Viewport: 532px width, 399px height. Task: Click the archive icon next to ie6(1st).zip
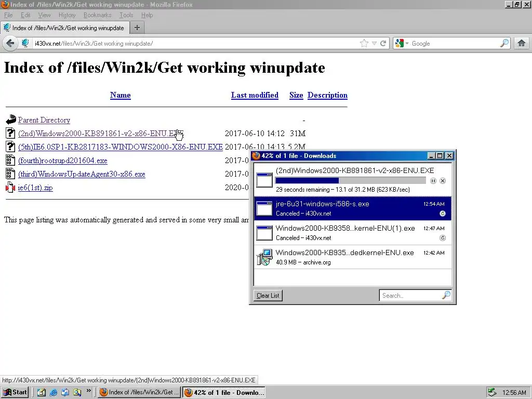click(10, 187)
